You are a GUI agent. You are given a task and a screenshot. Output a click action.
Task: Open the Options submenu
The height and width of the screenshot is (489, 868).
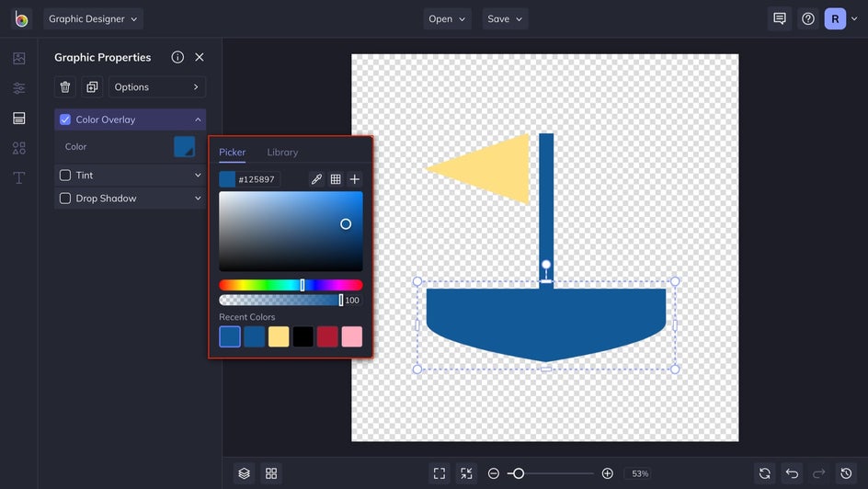(157, 86)
